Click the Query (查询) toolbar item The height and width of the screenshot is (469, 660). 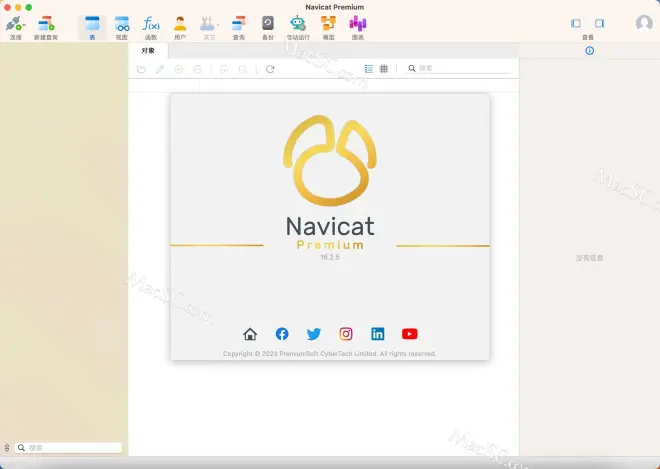(x=238, y=24)
